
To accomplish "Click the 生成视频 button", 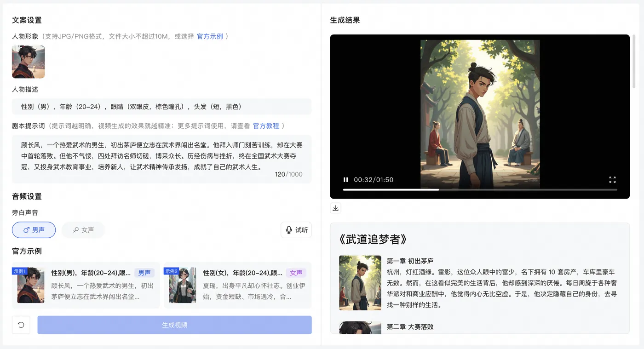I will point(174,325).
